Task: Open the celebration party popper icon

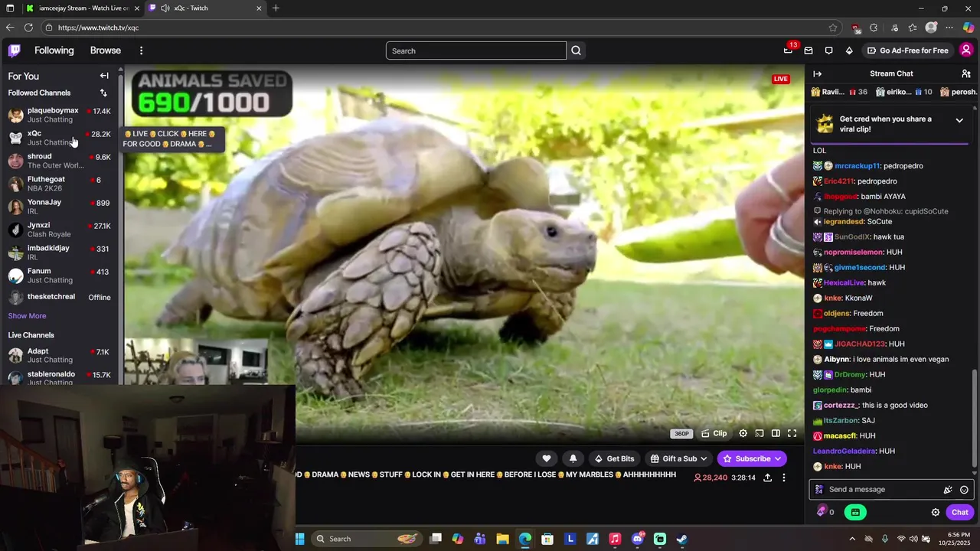Action: coord(948,490)
